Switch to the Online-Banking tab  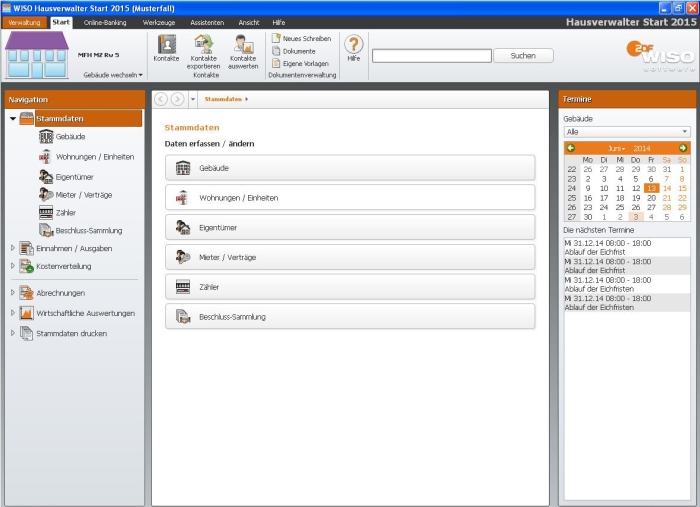(105, 22)
